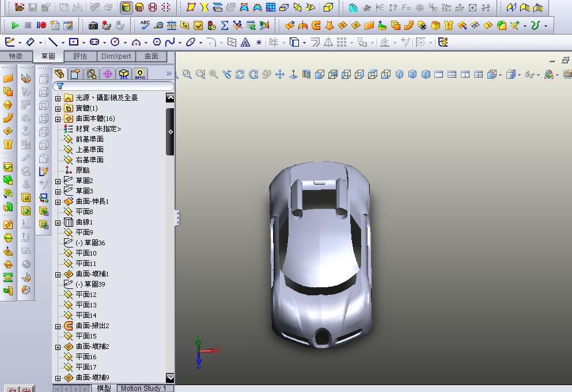This screenshot has height=392, width=572.
Task: Open the DimXpertManager crosshair tab icon
Action: tap(108, 74)
